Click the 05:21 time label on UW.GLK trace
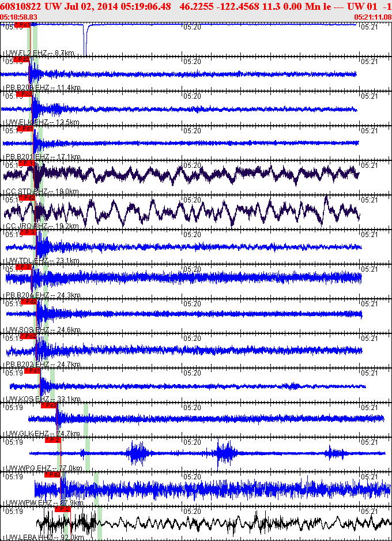 coord(368,407)
